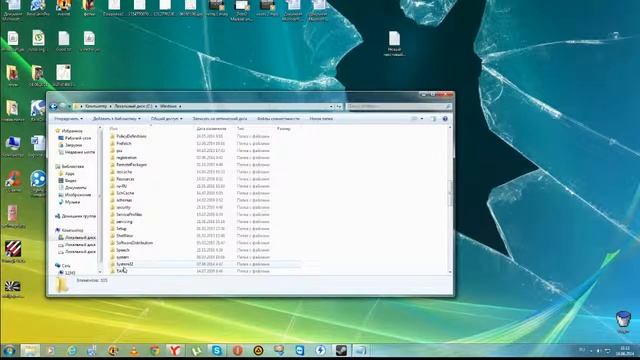Select the ru-RU folder name
The width and height of the screenshot is (640, 360).
pyautogui.click(x=122, y=186)
